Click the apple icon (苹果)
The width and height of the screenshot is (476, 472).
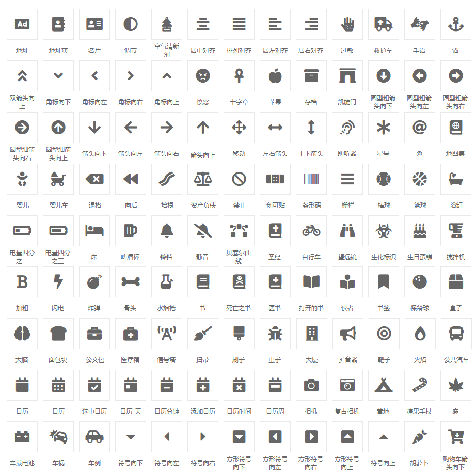click(x=275, y=76)
